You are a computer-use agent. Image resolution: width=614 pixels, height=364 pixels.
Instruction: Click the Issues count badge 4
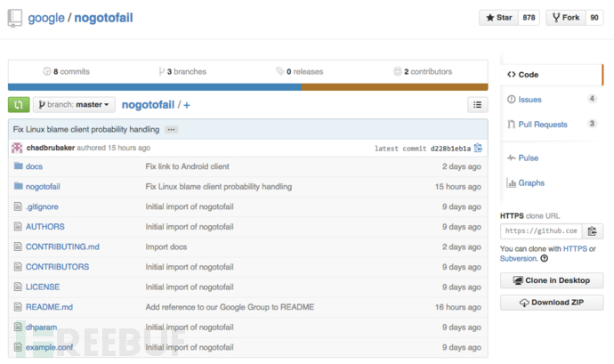592,99
